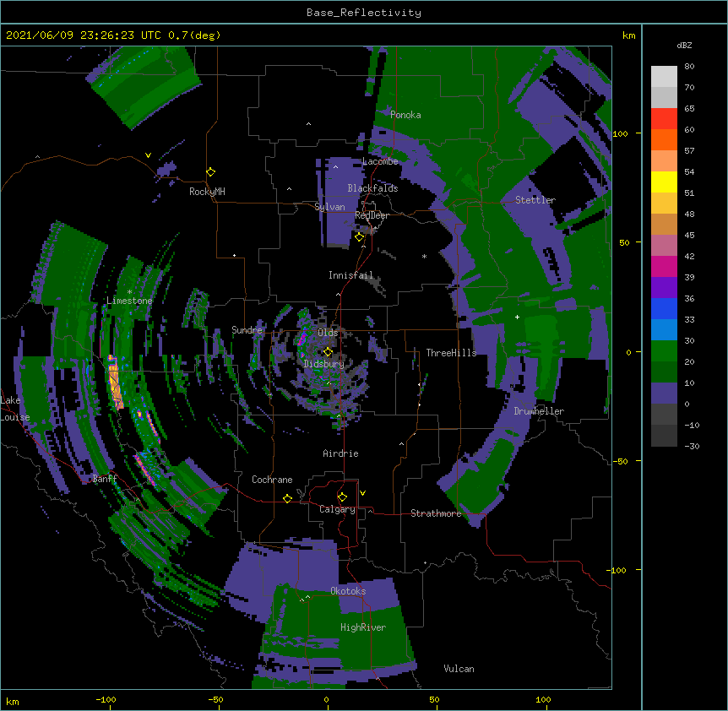Click the 80 value atop the dBZ legend
Image resolution: width=728 pixels, height=711 pixels.
click(x=689, y=66)
